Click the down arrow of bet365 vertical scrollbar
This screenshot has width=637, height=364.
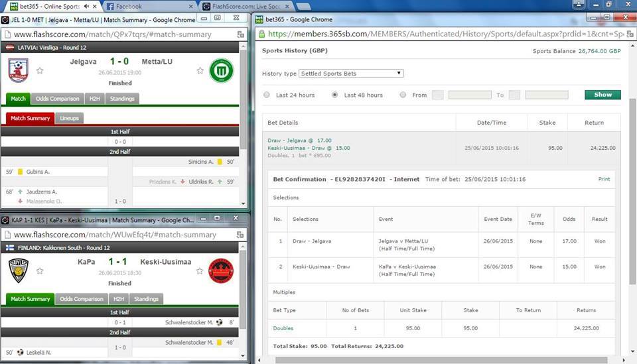click(632, 351)
